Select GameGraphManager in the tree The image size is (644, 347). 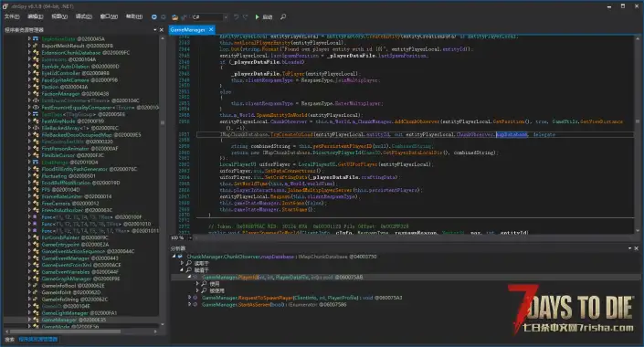pos(80,279)
